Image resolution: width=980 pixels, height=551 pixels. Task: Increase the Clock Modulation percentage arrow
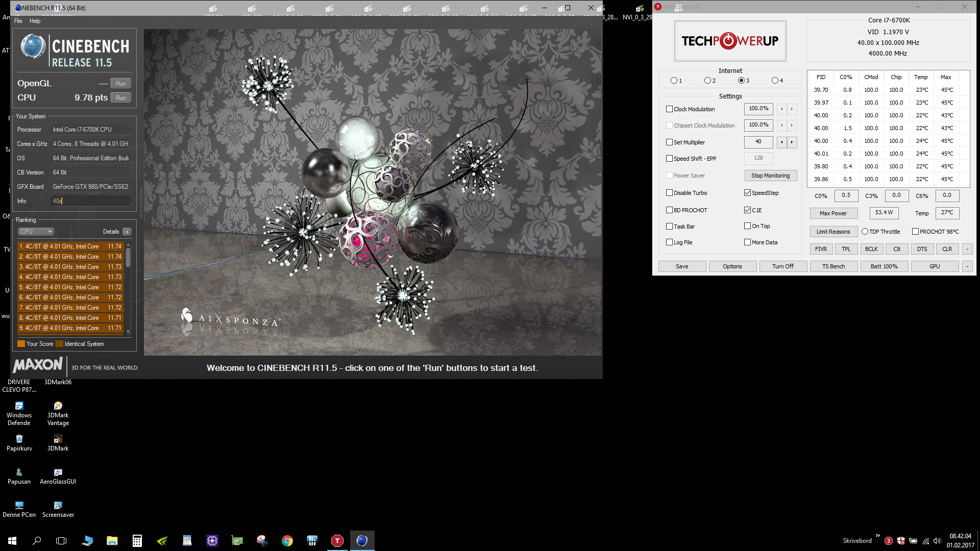point(792,109)
